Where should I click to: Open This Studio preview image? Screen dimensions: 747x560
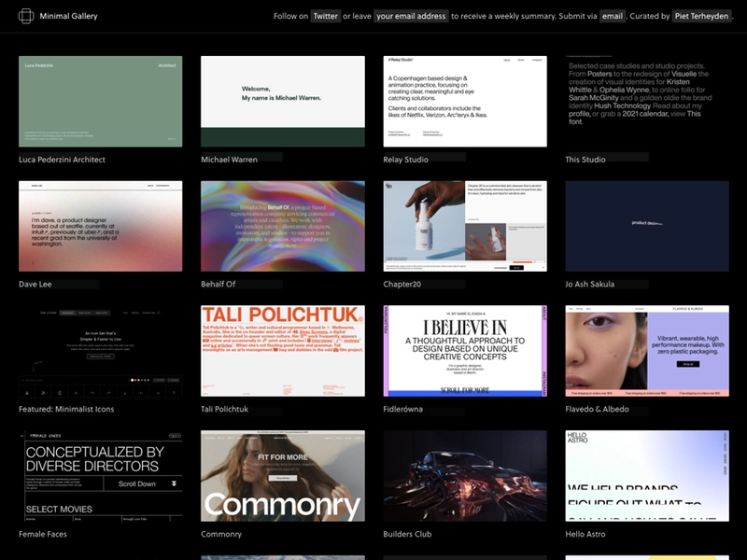(647, 102)
